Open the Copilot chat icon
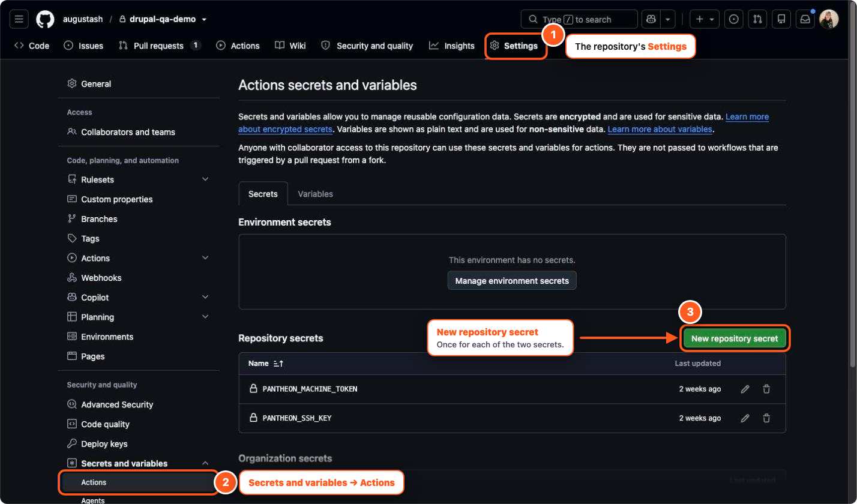The height and width of the screenshot is (504, 857). (651, 19)
